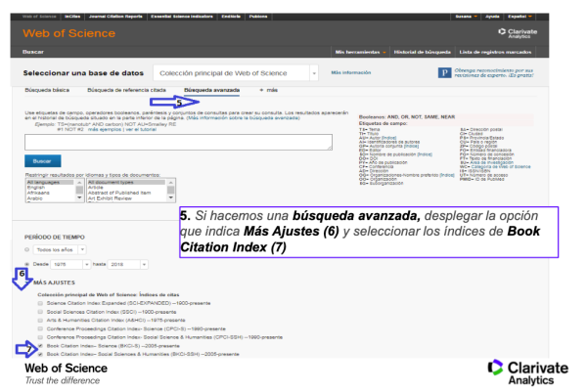Click down arrow of languages list scrollbar
This screenshot has width=587, height=392.
coord(79,197)
